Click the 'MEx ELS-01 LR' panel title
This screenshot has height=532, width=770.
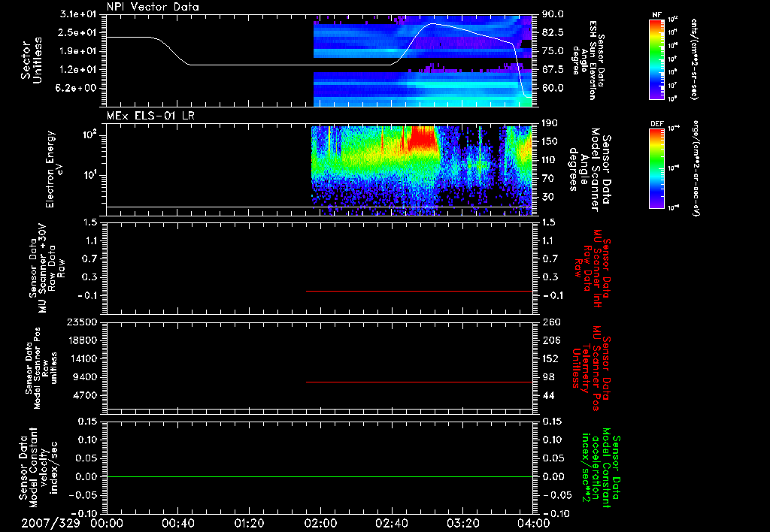(150, 116)
